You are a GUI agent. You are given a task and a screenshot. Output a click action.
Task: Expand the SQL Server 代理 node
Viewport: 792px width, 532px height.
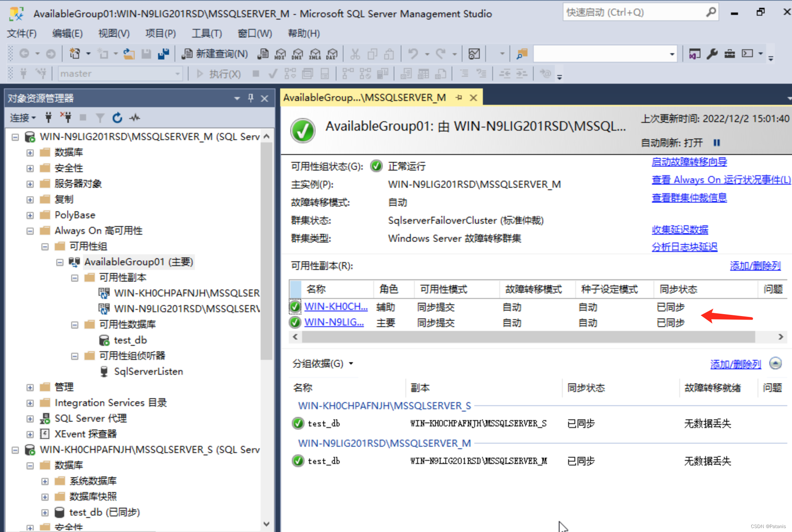point(30,419)
